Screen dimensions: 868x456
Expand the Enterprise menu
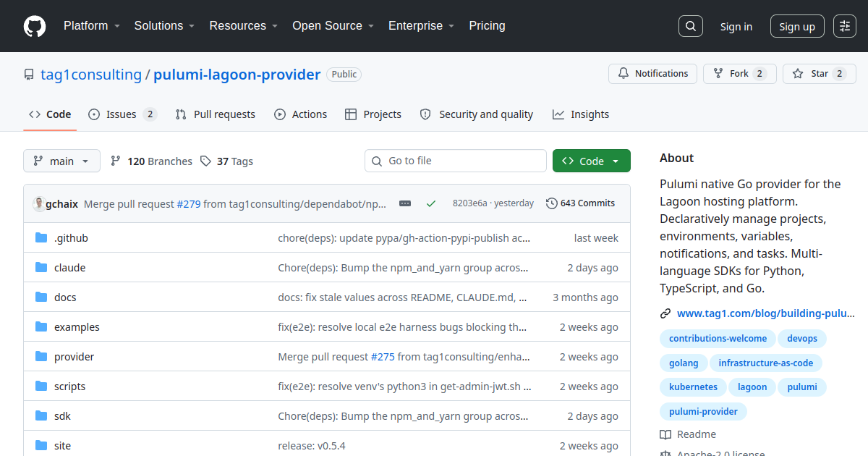click(x=421, y=26)
